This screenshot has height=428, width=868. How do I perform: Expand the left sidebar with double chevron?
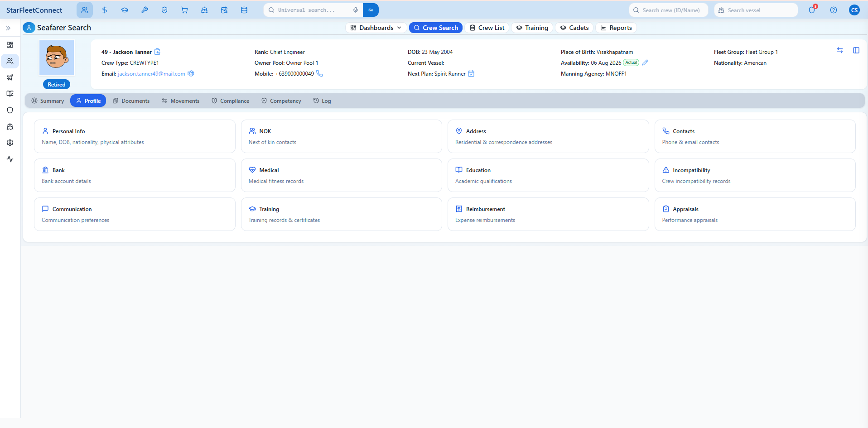click(8, 28)
